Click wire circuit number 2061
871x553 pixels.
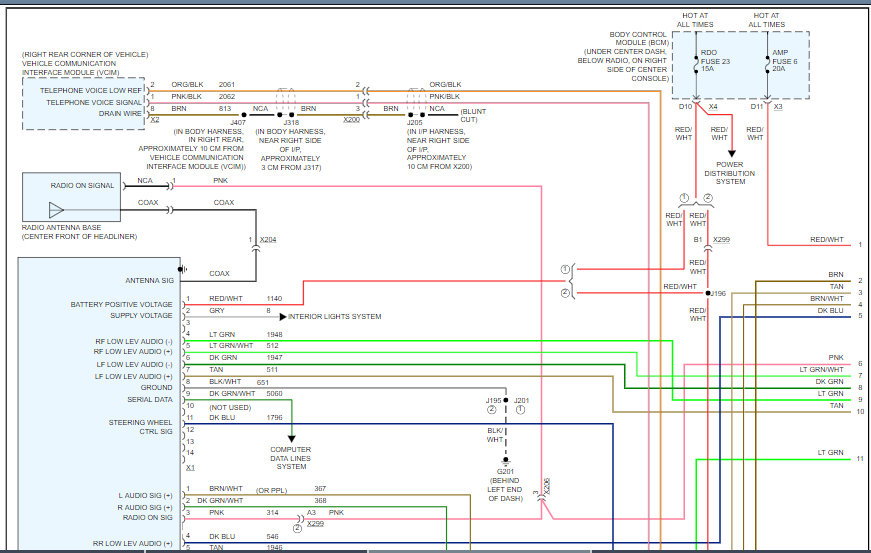227,84
